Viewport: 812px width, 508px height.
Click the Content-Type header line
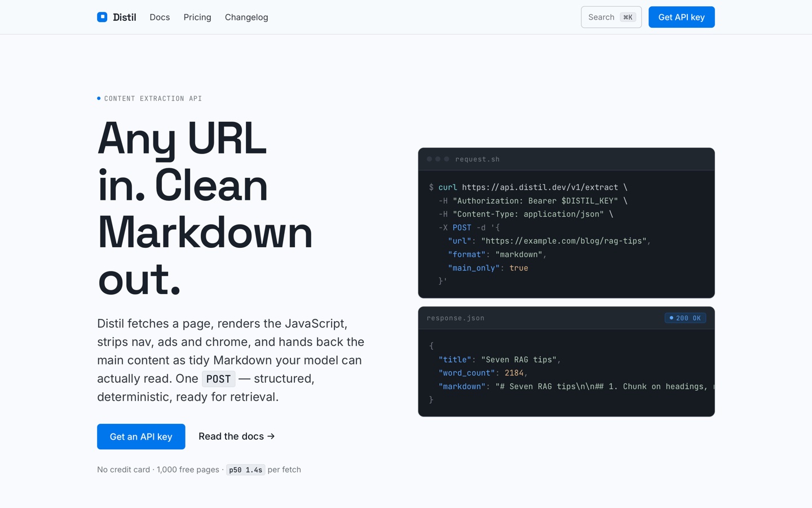point(526,214)
